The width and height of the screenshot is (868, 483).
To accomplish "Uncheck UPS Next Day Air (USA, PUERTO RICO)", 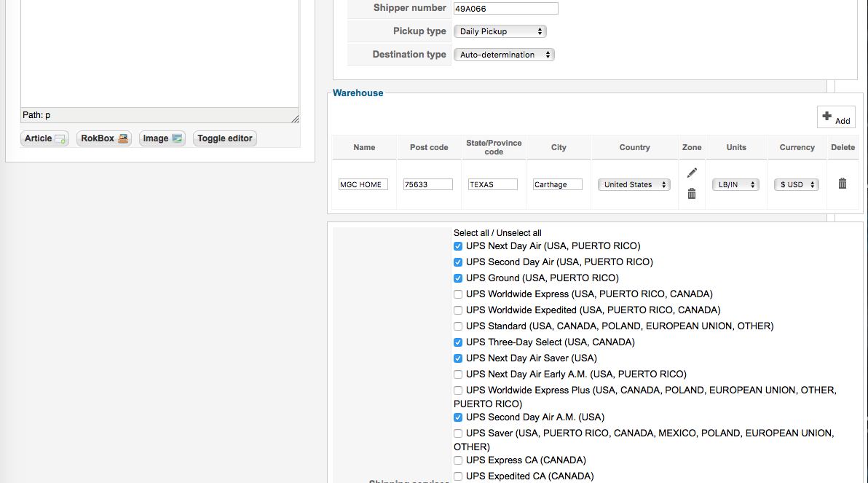I will tap(458, 246).
